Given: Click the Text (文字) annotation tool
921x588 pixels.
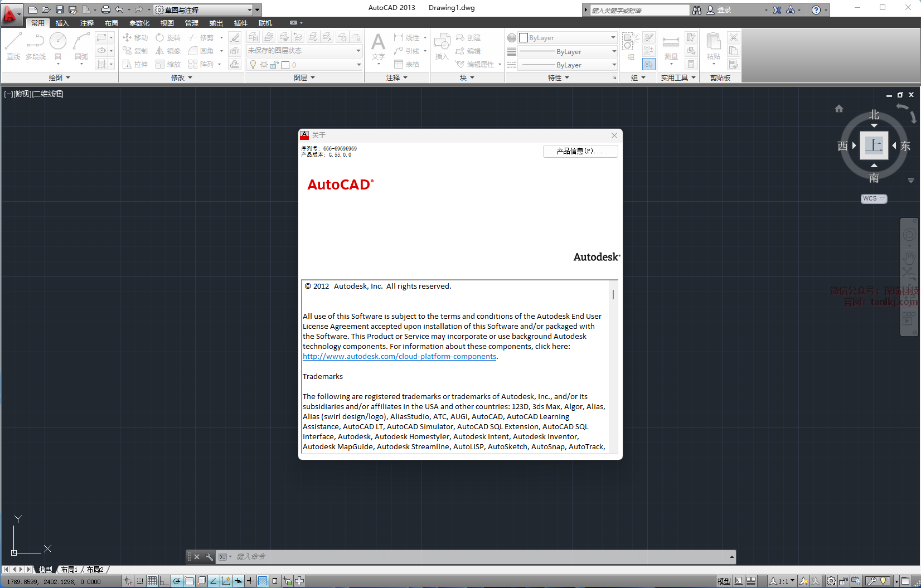Looking at the screenshot, I should (378, 46).
